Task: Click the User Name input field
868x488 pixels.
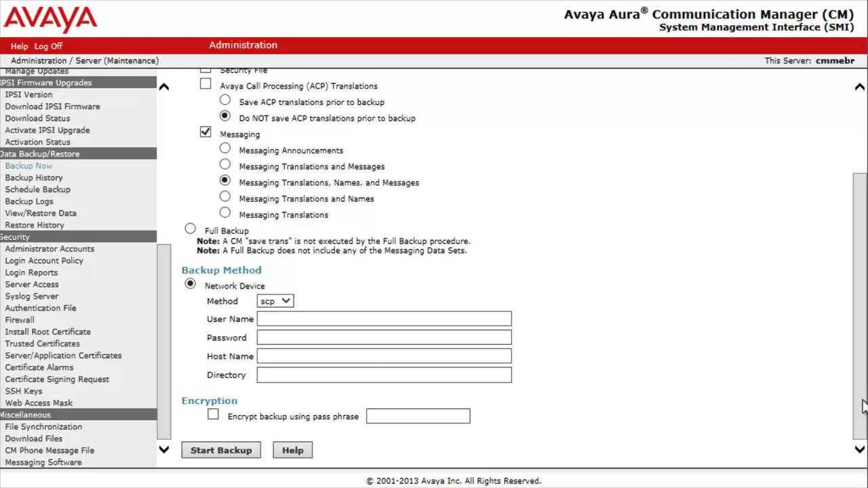Action: point(384,319)
